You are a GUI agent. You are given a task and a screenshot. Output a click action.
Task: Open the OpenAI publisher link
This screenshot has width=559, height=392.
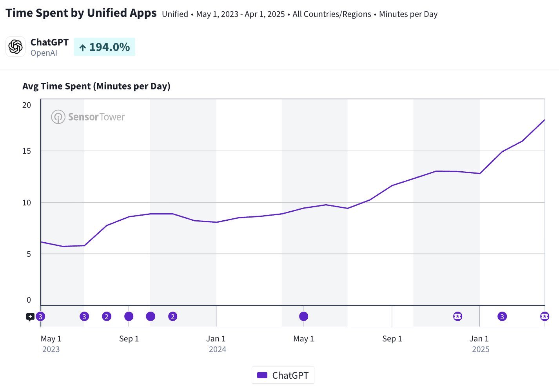pyautogui.click(x=44, y=53)
